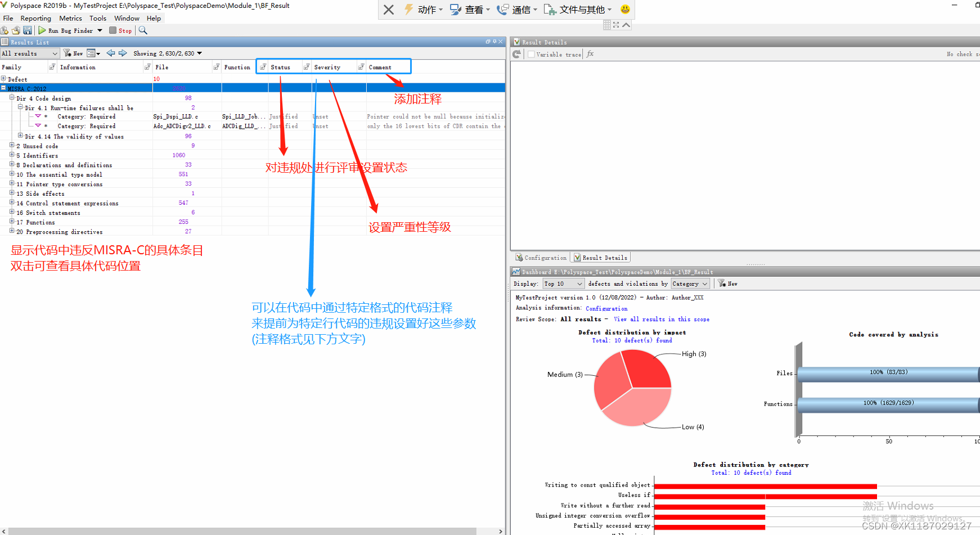Screen dimensions: 980x535
Task: Click the new project toolbar icon
Action: [5, 30]
